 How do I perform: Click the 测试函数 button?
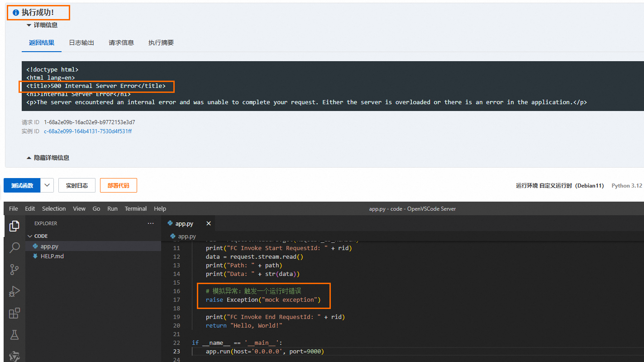[22, 185]
